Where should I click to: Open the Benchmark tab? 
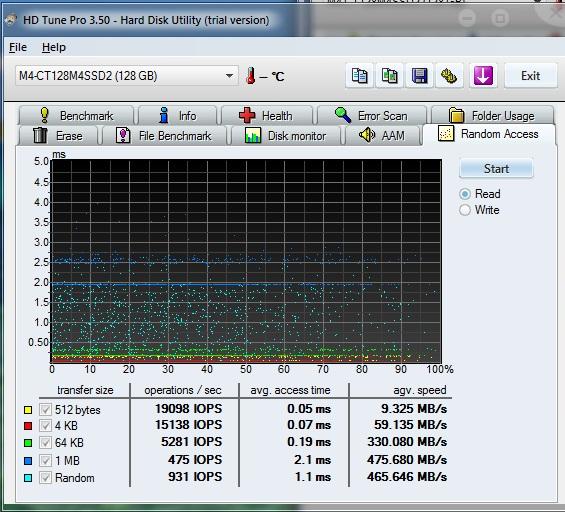(x=76, y=116)
